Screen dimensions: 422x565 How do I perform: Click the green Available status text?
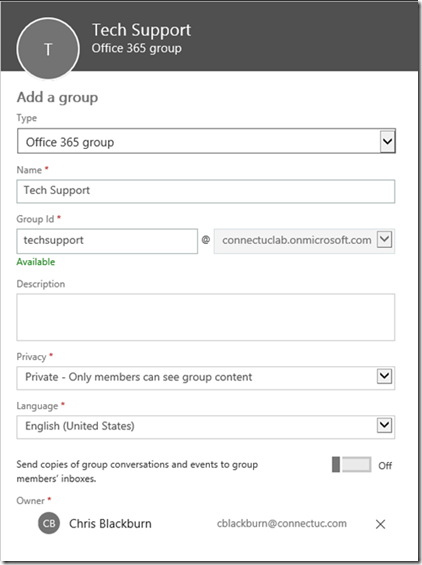(x=36, y=262)
